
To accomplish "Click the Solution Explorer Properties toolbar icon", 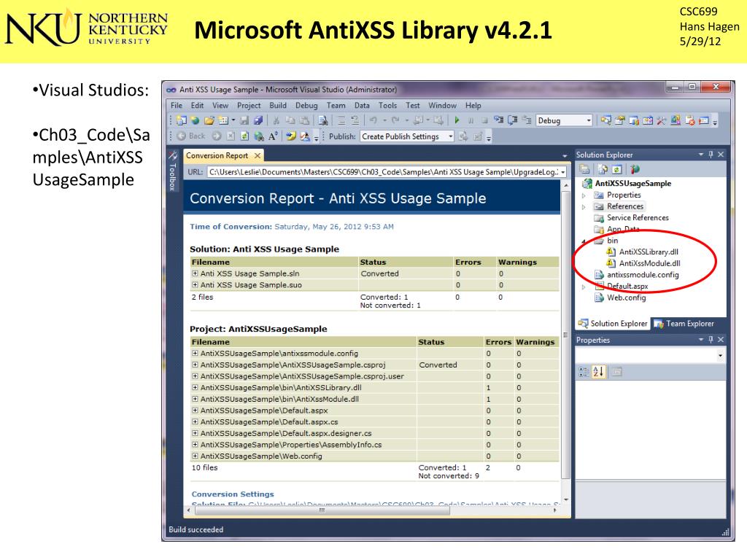I will tap(584, 169).
